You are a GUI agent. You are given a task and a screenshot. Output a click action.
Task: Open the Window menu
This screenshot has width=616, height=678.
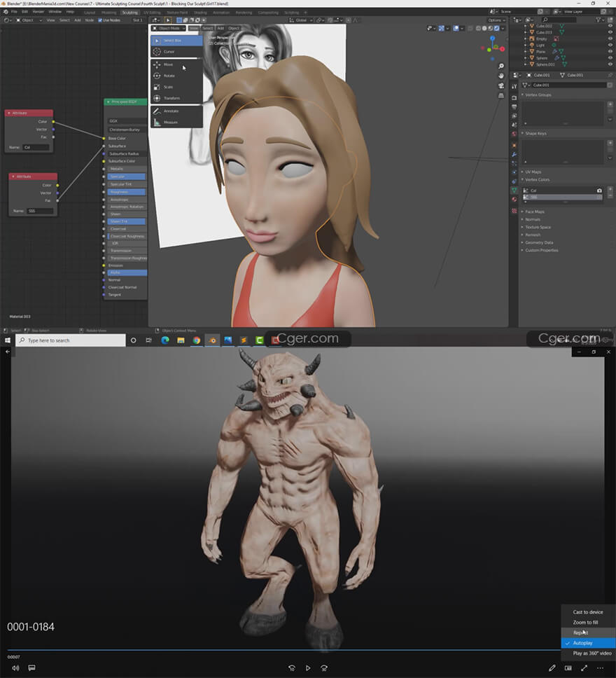tap(55, 12)
